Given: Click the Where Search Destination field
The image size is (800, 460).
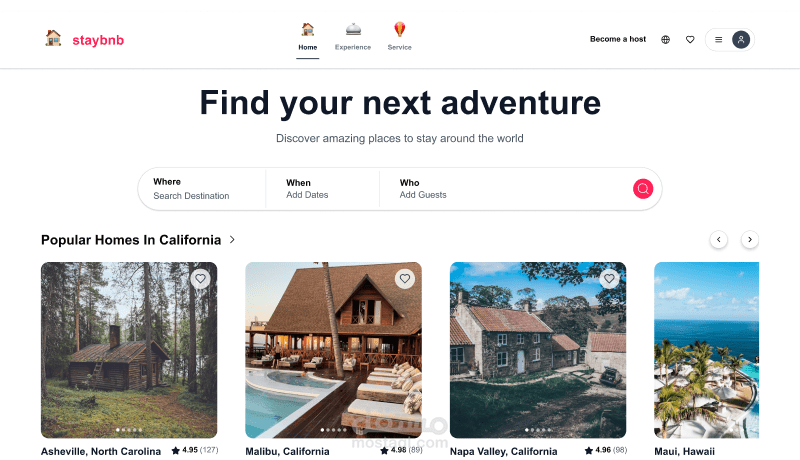Looking at the screenshot, I should tap(202, 189).
